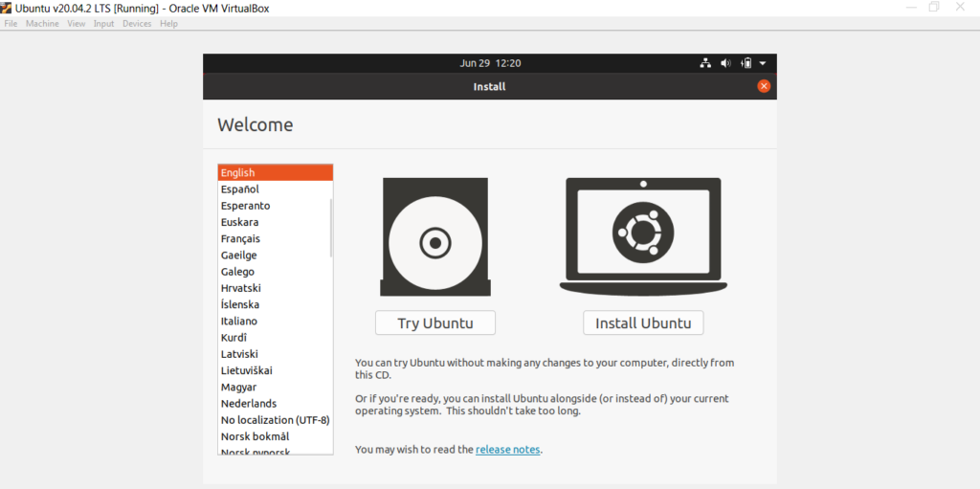Click the Try Ubuntu button
The height and width of the screenshot is (489, 980).
click(435, 323)
